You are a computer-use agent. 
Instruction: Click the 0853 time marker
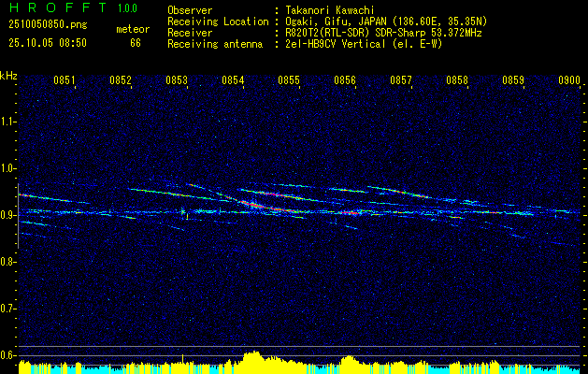coord(177,80)
